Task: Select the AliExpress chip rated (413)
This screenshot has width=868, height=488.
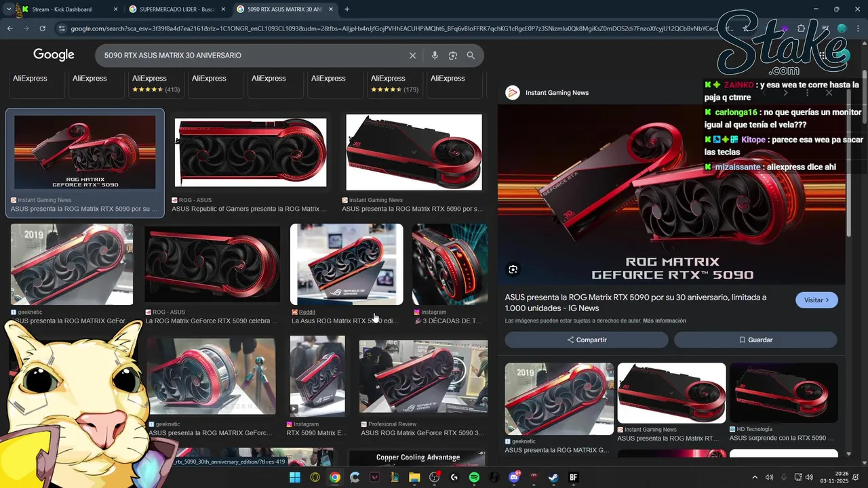Action: pos(156,83)
